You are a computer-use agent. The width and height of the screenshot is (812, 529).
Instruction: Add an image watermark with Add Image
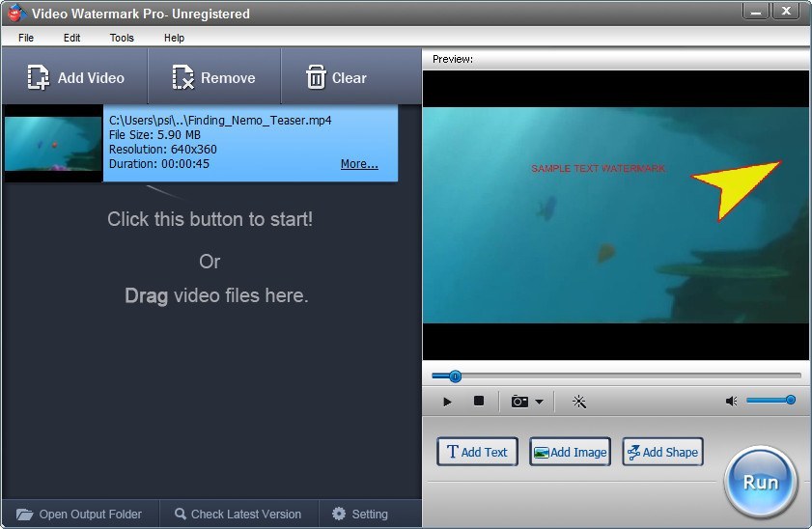pos(570,452)
